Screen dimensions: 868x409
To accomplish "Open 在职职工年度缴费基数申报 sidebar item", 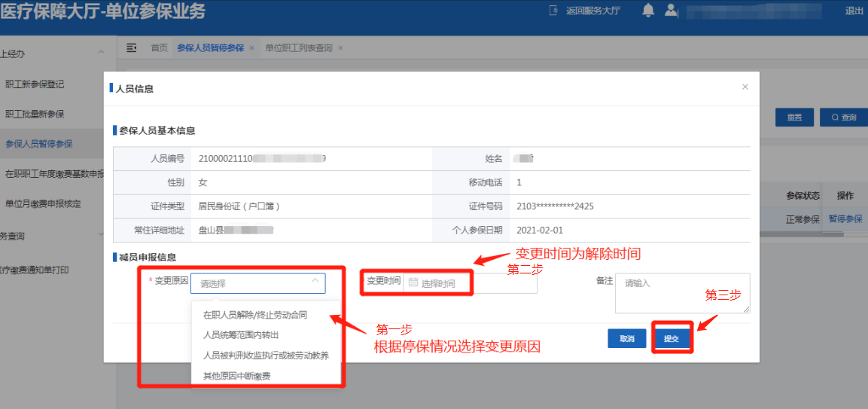I will click(x=55, y=174).
